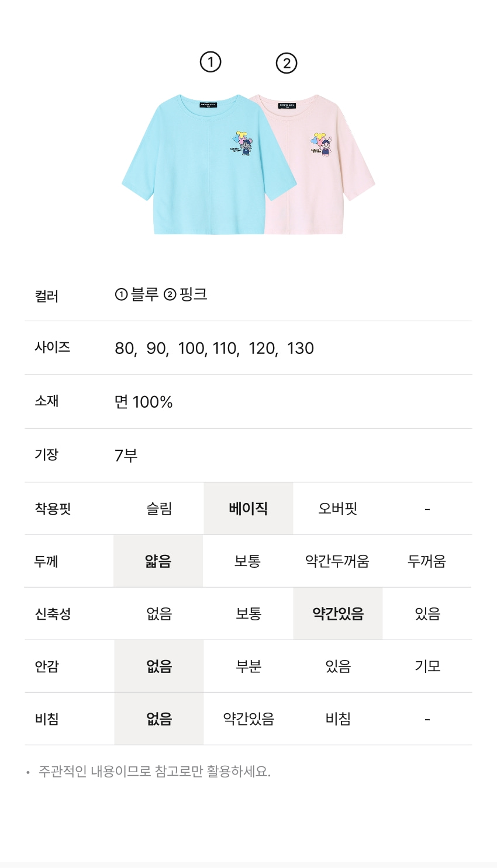Select 얇음 in the 두께 row

pyautogui.click(x=158, y=561)
